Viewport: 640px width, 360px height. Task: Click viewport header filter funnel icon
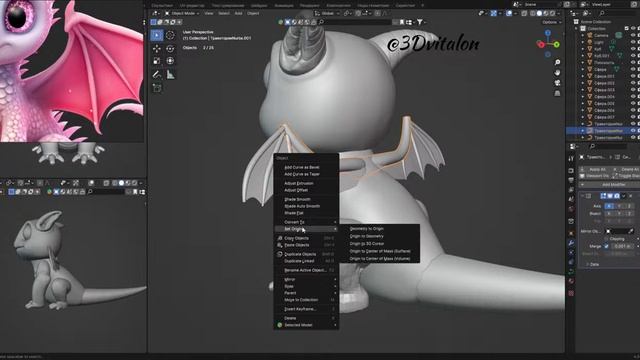[419, 22]
